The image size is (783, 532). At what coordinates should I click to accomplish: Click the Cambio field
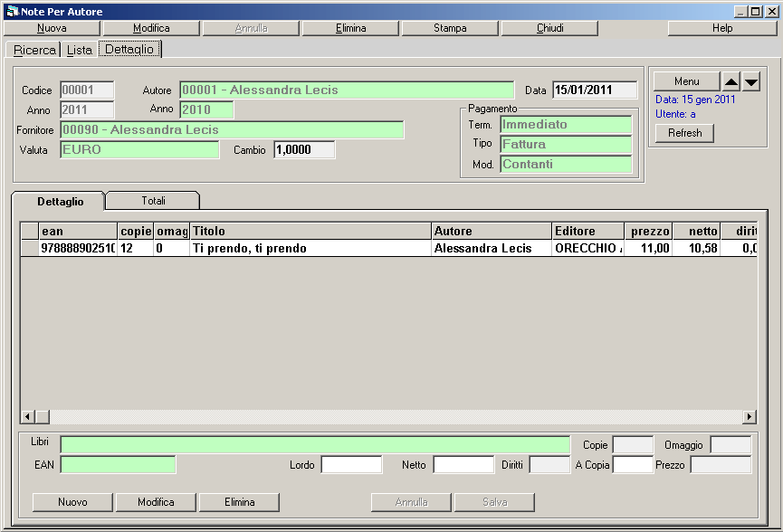click(x=304, y=149)
